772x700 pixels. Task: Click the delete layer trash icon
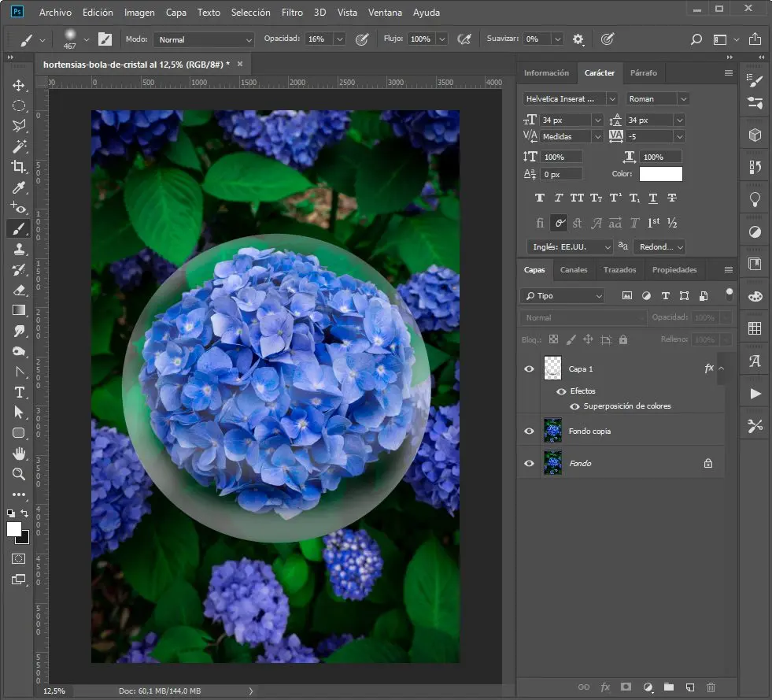click(711, 687)
